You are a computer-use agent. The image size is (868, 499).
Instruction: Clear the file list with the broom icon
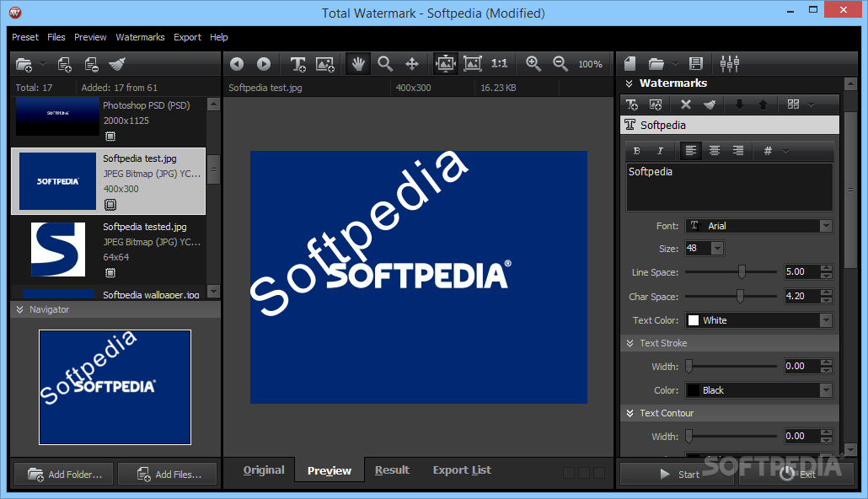(117, 64)
